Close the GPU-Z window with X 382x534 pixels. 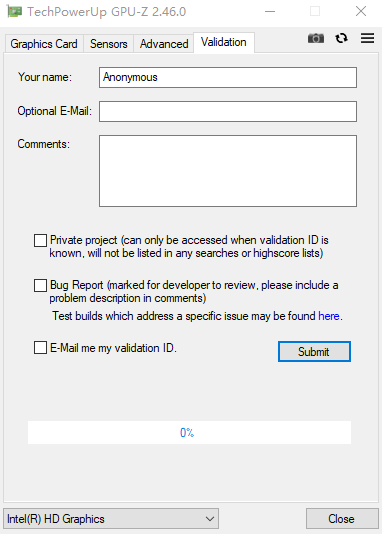(x=361, y=11)
